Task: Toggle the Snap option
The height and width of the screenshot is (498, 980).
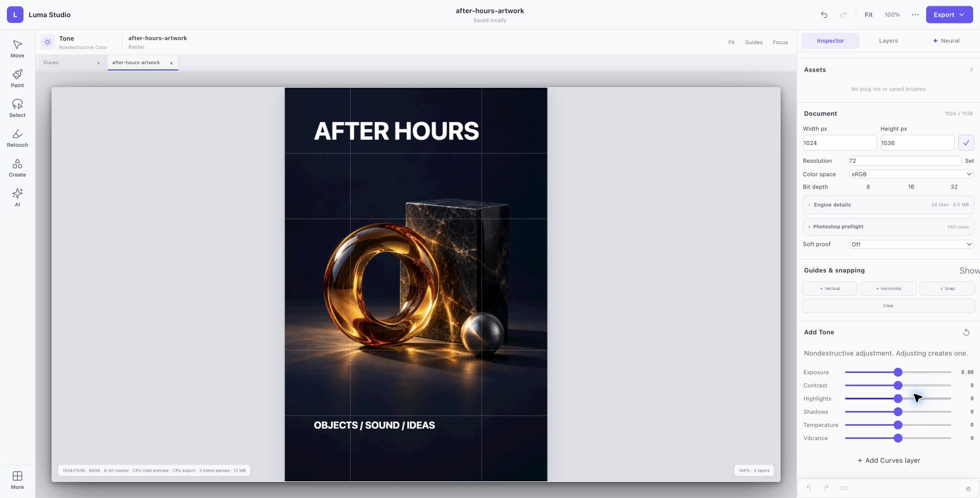Action: pyautogui.click(x=947, y=289)
